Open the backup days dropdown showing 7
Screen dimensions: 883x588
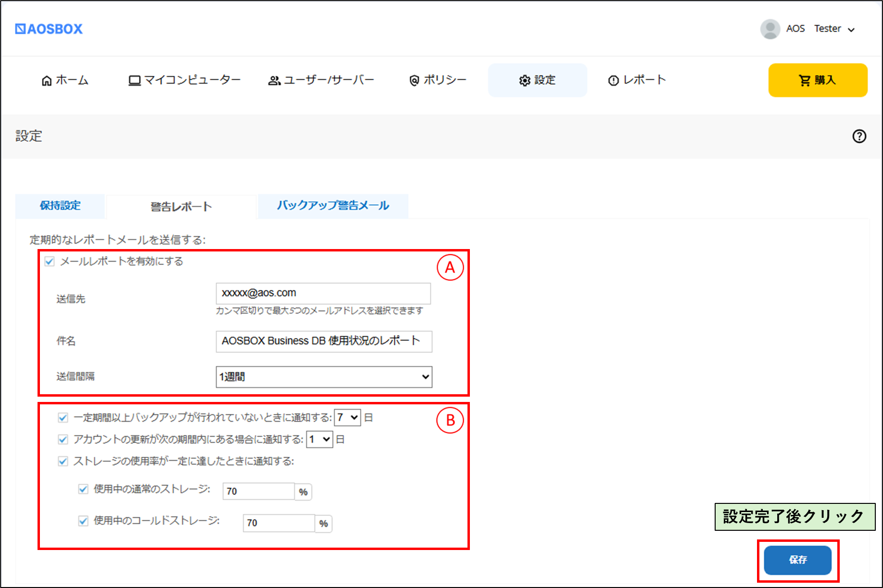(347, 417)
